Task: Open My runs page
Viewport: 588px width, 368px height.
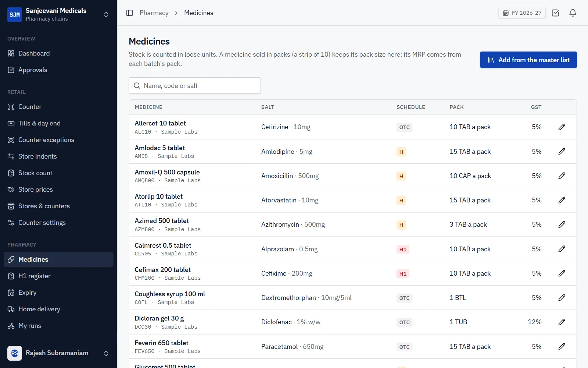Action: click(58, 326)
